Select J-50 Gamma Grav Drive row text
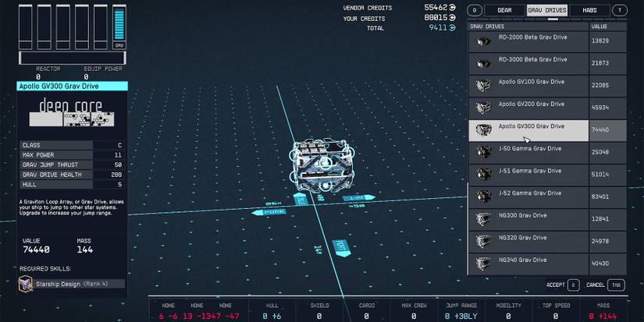The height and width of the screenshot is (322, 644). (530, 148)
